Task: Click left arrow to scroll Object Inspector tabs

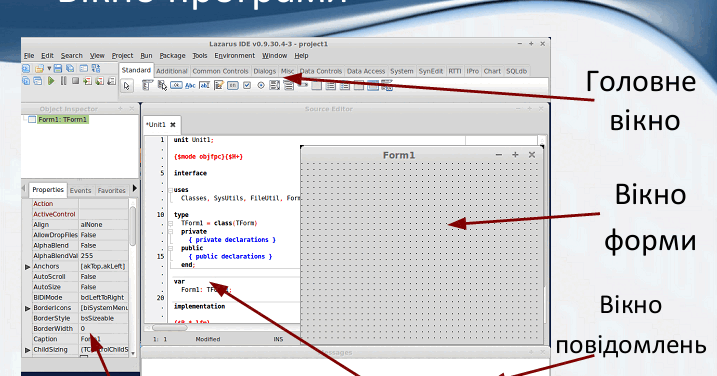Action: (x=24, y=188)
